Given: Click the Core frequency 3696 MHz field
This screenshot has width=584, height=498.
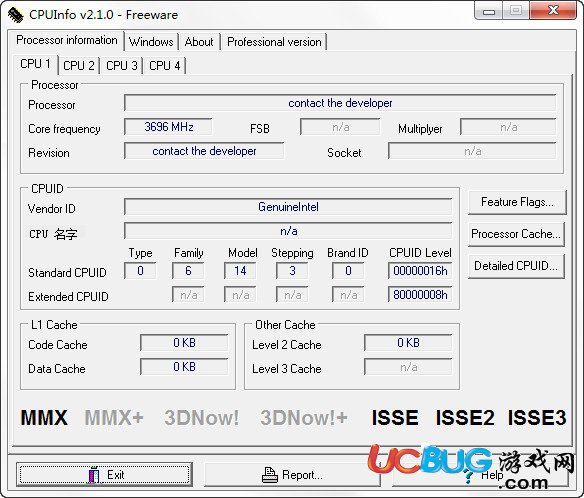Looking at the screenshot, I should [168, 127].
